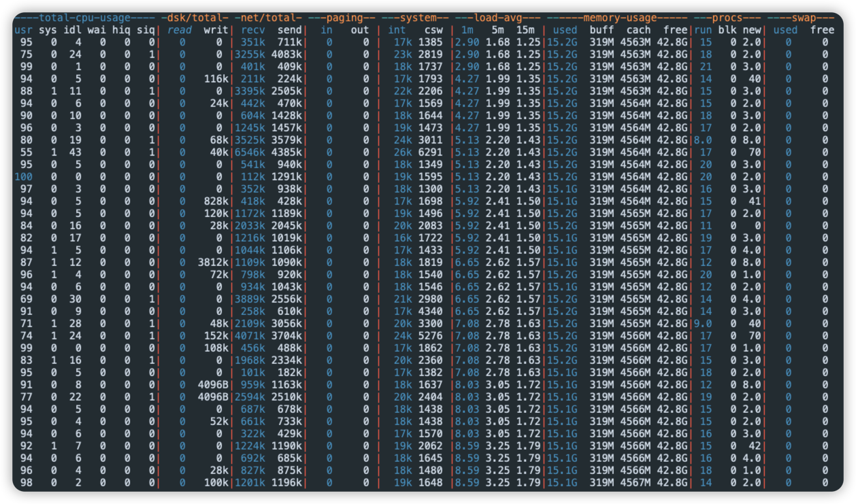Select the blk column header
This screenshot has width=856, height=504.
tap(727, 30)
